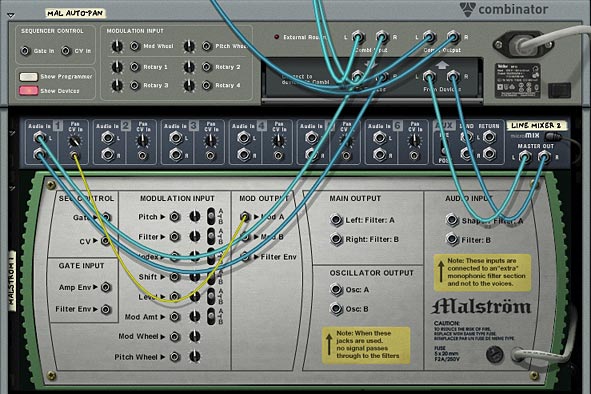Click the Rotary 4 CV input jack
This screenshot has height=394, width=591.
206,85
